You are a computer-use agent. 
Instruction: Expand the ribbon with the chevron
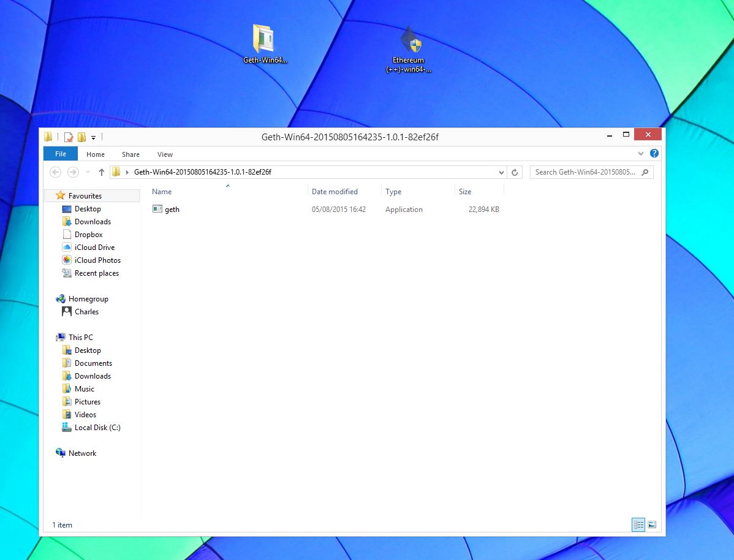[641, 154]
